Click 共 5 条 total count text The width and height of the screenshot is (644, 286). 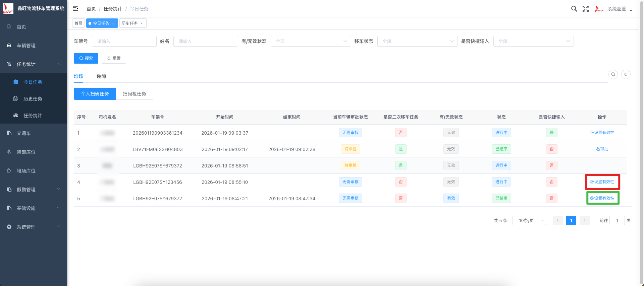click(x=500, y=220)
